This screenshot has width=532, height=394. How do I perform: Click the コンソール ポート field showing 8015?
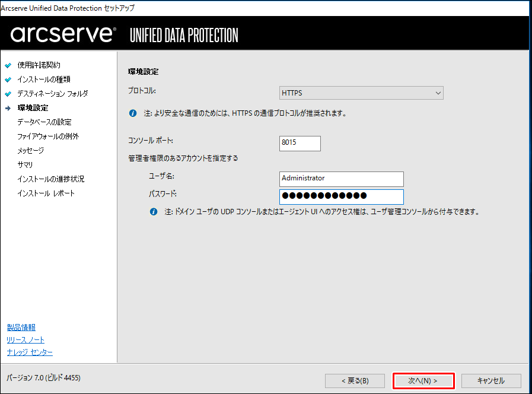pyautogui.click(x=300, y=143)
